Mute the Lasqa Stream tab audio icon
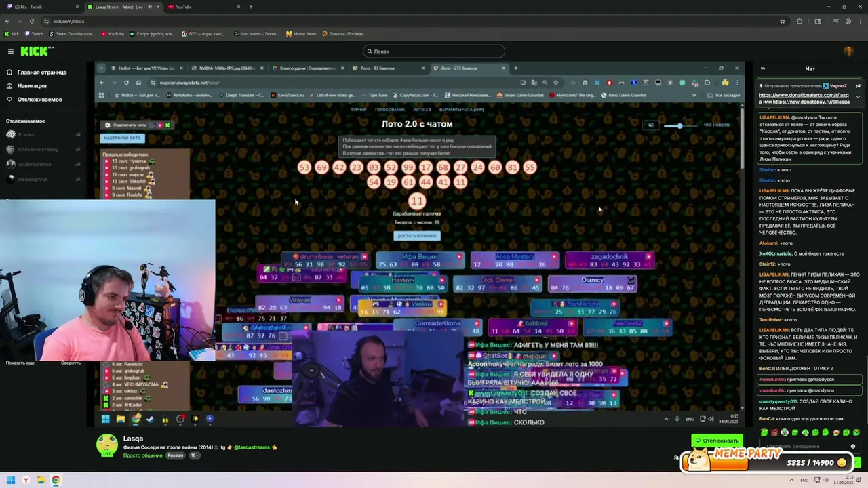 (x=149, y=7)
